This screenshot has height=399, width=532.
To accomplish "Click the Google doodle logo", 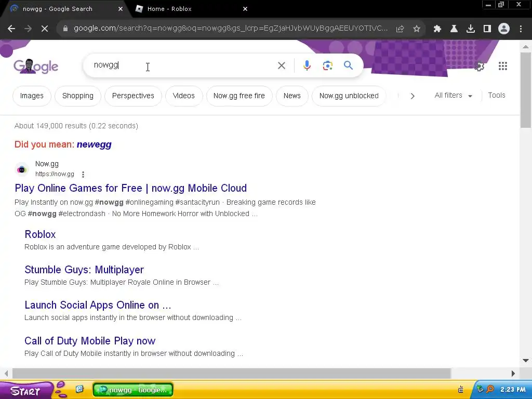I will tap(36, 66).
